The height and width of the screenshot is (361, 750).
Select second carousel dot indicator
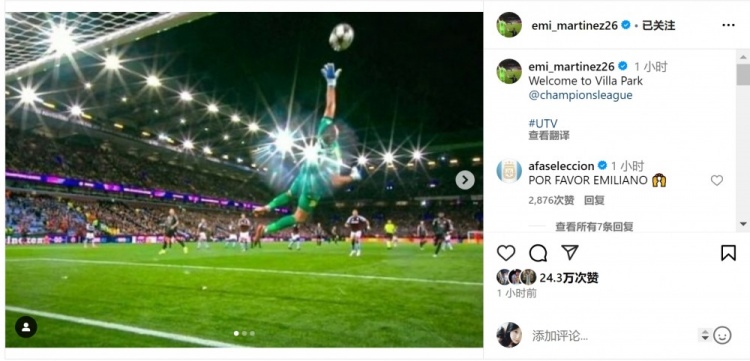tap(244, 334)
